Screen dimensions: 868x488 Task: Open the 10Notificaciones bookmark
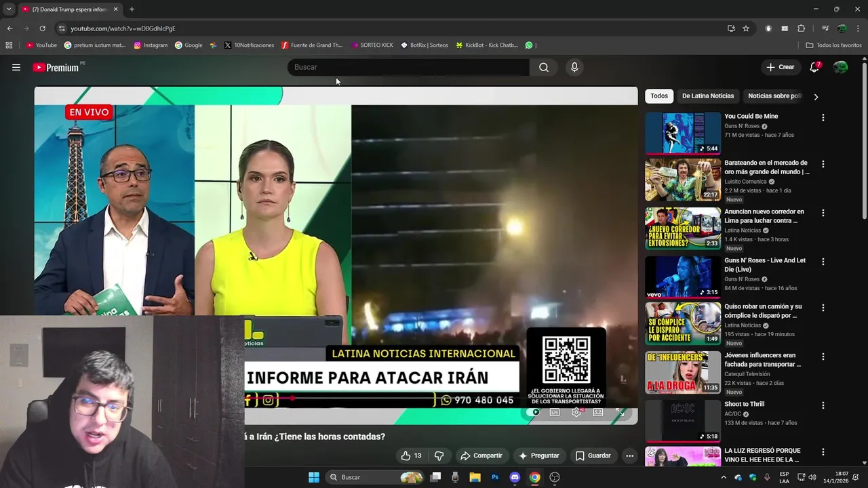click(x=249, y=45)
